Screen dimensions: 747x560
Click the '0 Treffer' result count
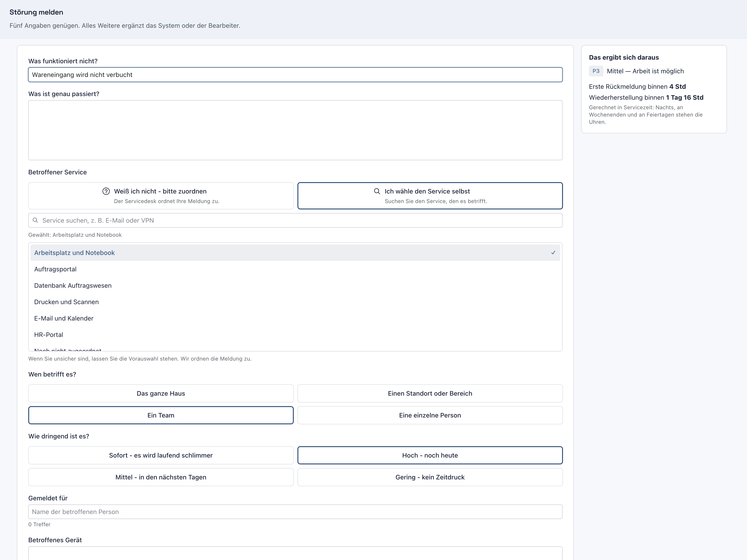(39, 524)
